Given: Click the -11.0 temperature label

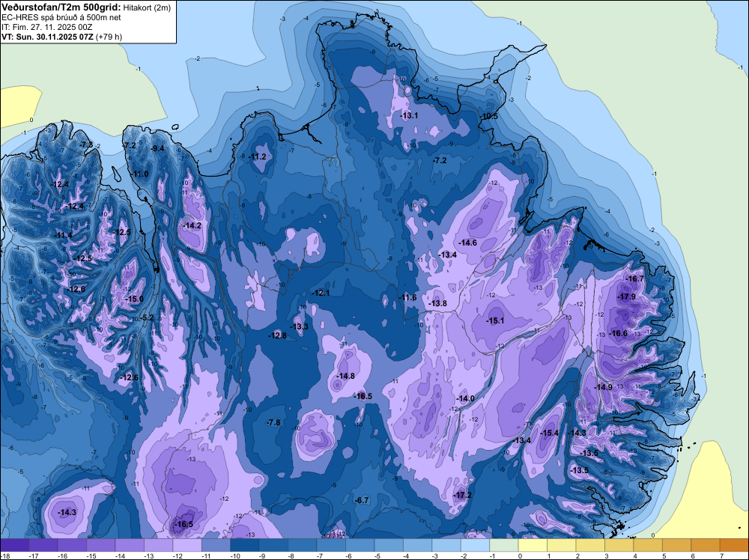Looking at the screenshot, I should point(140,174).
